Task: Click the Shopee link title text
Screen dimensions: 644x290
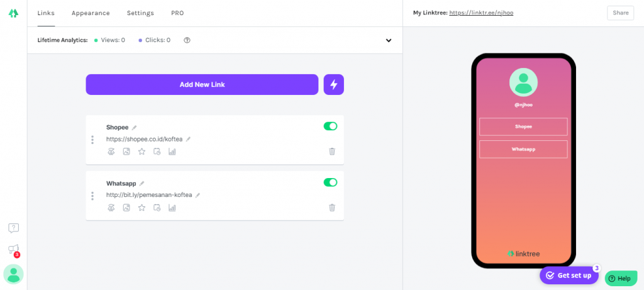Action: [118, 127]
